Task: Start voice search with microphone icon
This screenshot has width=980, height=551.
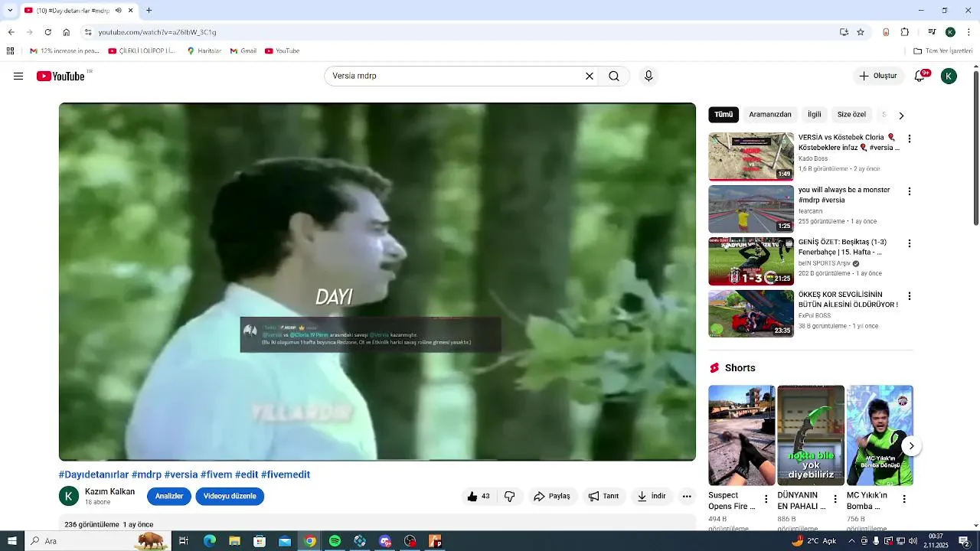Action: pos(648,76)
